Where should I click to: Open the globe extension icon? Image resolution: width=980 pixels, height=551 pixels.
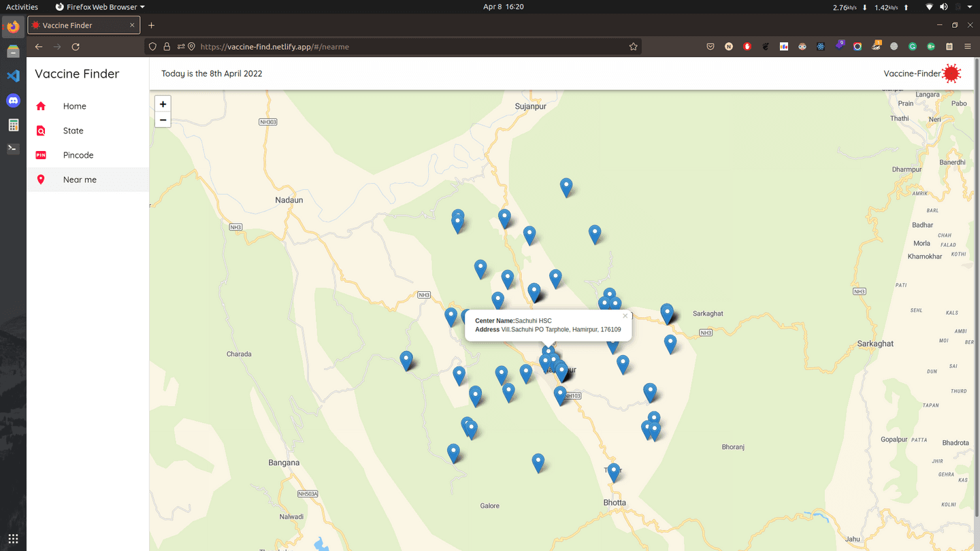[894, 47]
